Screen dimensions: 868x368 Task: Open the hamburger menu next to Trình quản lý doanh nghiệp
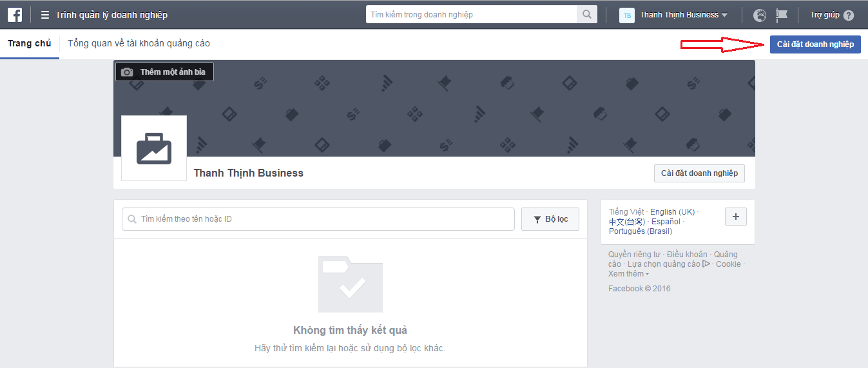[45, 15]
